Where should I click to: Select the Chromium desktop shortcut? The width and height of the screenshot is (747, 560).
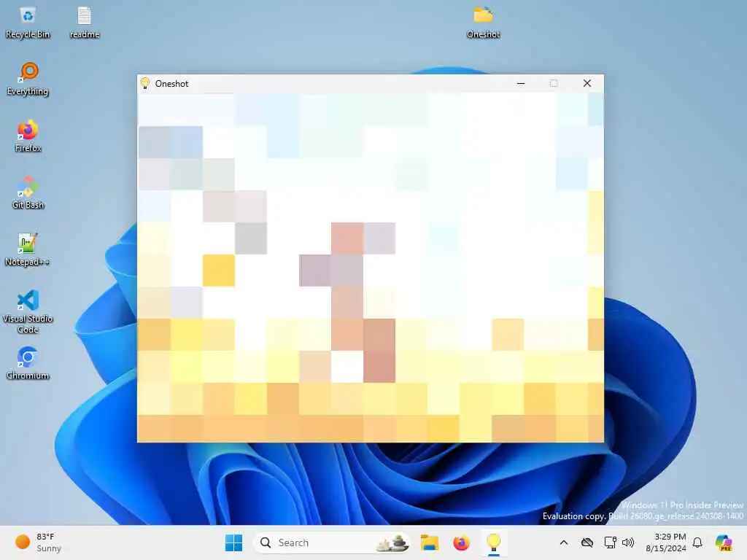point(28,363)
